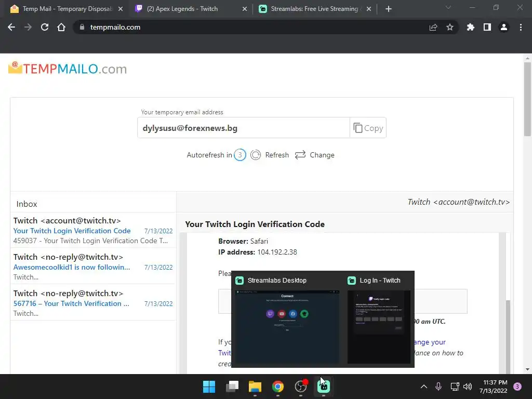Screen dimensions: 532x399
Task: Click the page vertical scrollbar thumb
Action: pyautogui.click(x=527, y=98)
